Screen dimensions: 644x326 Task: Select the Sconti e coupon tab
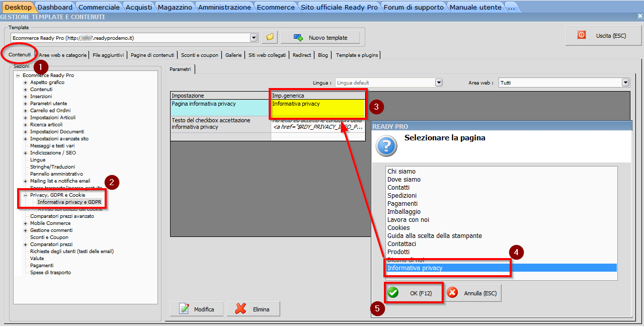pos(200,55)
